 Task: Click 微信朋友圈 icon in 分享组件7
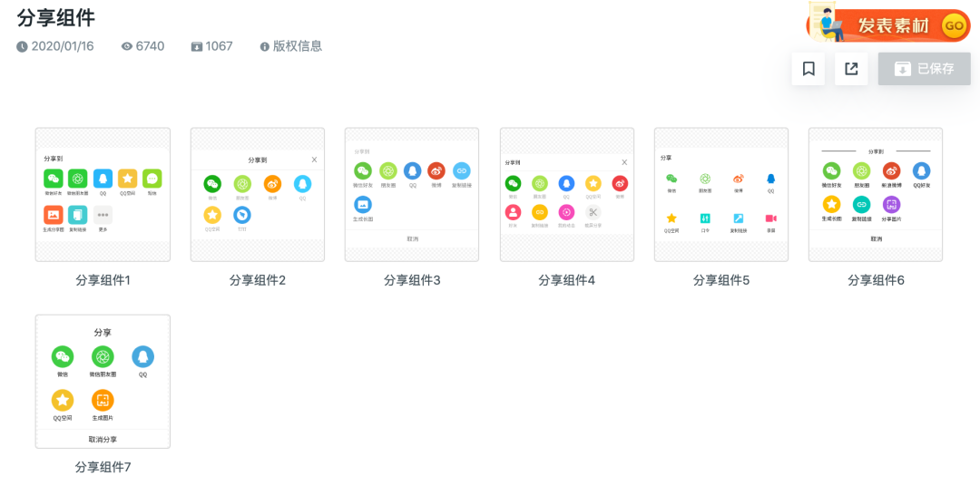click(103, 357)
